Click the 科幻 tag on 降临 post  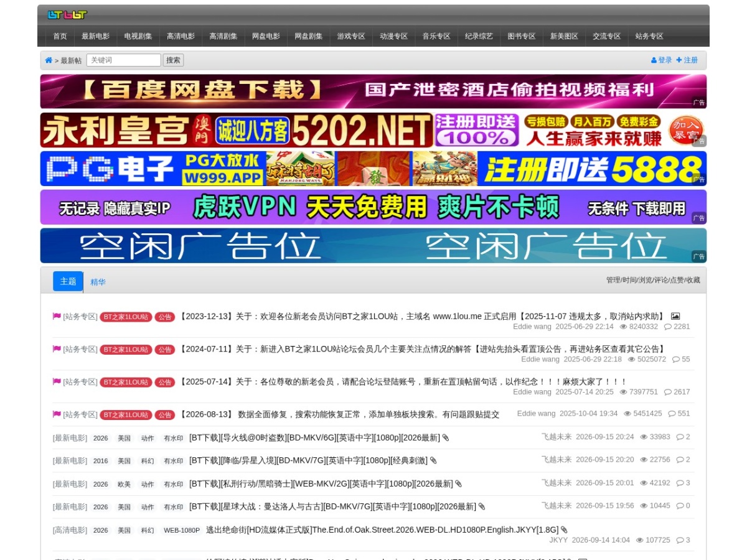click(x=148, y=461)
